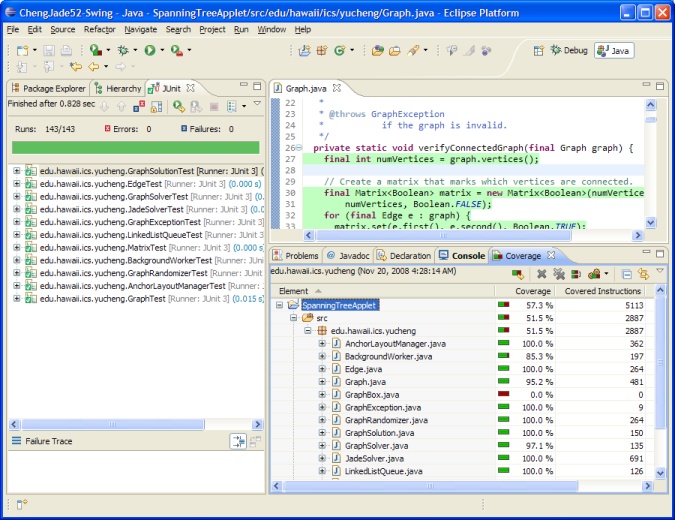Switch to the Package Explorer tab
The width and height of the screenshot is (675, 520).
pyautogui.click(x=49, y=88)
